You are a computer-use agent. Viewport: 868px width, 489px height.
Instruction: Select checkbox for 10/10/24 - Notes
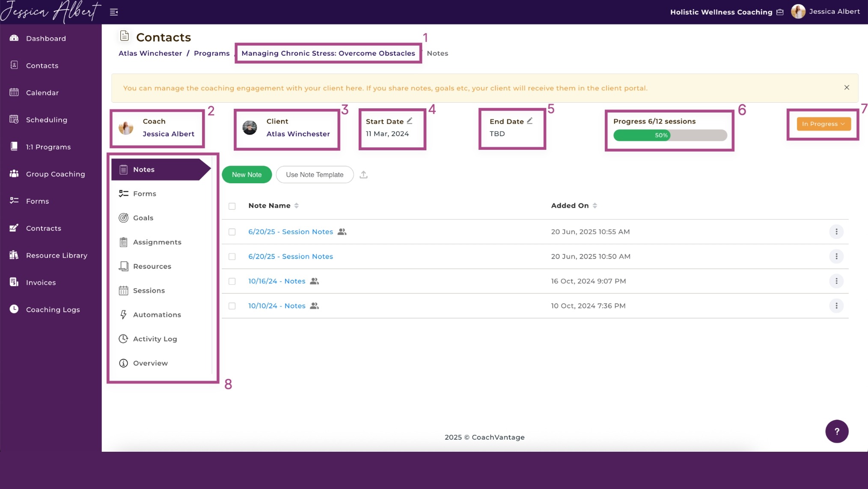click(232, 306)
